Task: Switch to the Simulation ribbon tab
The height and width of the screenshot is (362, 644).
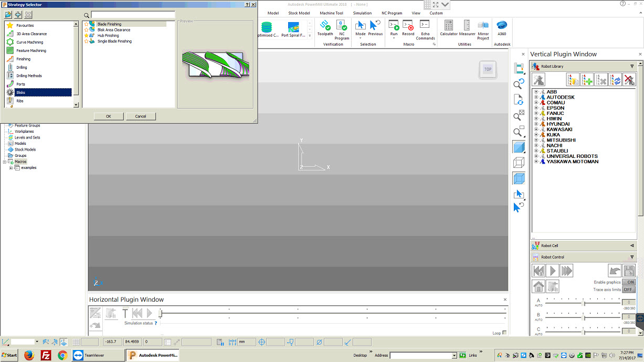Action: pos(362,13)
